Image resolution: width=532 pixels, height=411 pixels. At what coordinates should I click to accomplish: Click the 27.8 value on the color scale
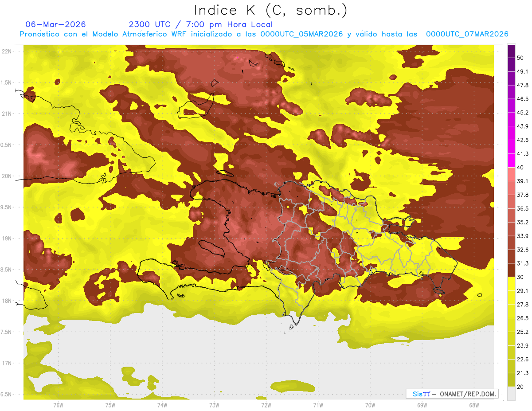[x=523, y=305]
